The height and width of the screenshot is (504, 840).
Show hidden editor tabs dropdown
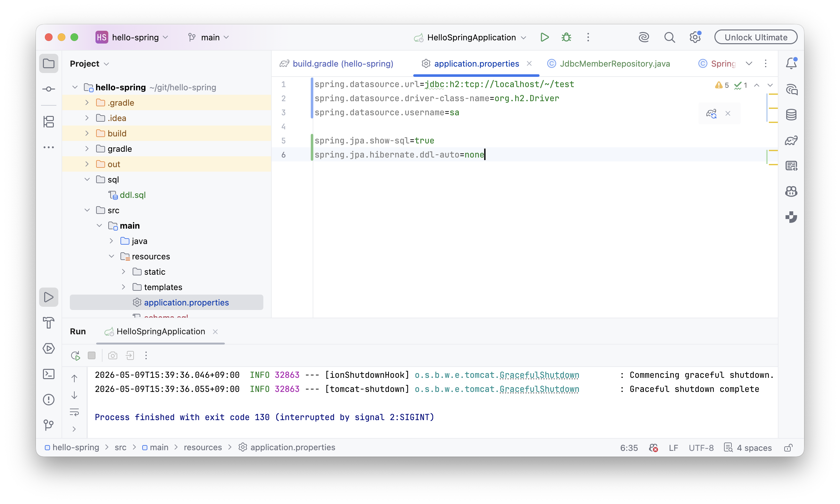[749, 63]
